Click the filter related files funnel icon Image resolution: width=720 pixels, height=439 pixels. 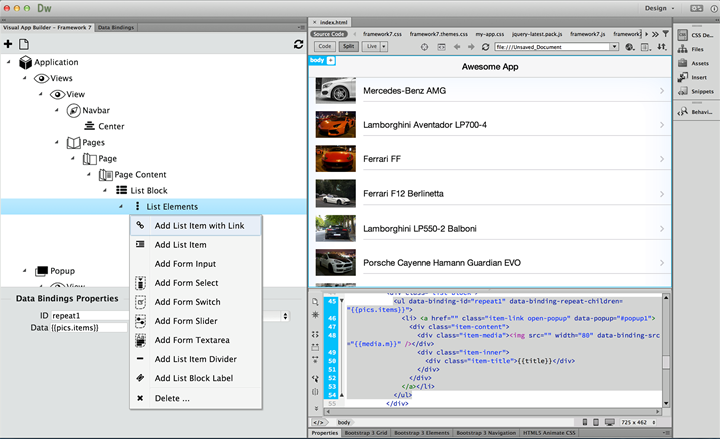pyautogui.click(x=665, y=34)
